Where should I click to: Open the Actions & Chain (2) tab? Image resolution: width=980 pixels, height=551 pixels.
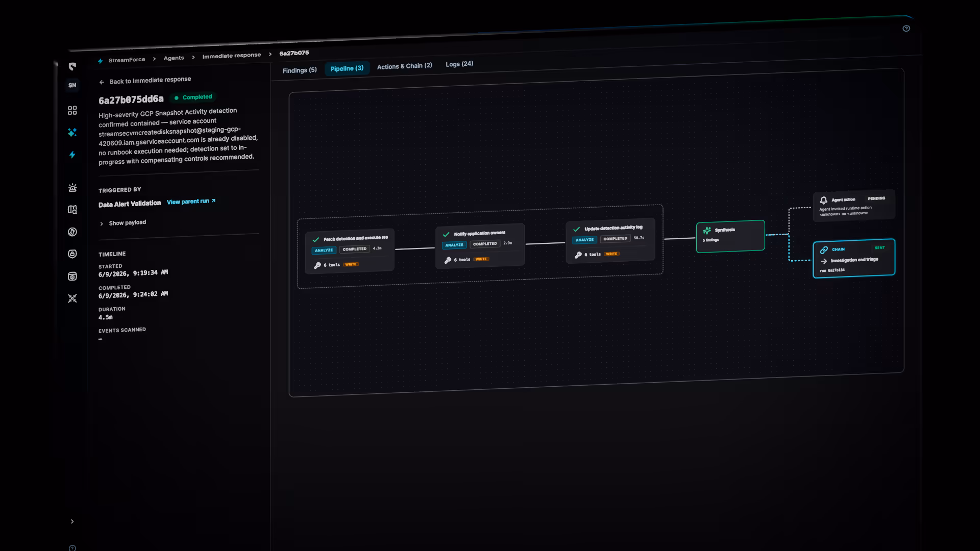(404, 66)
